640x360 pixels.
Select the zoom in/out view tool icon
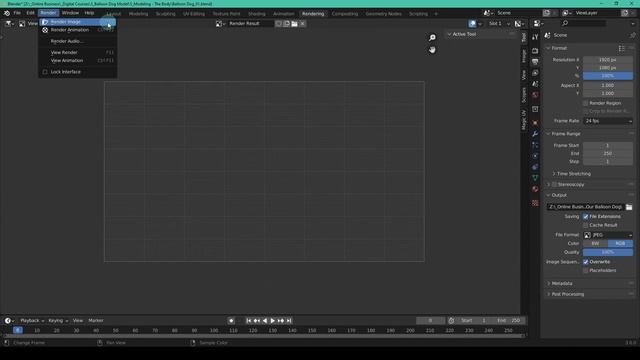tap(432, 38)
